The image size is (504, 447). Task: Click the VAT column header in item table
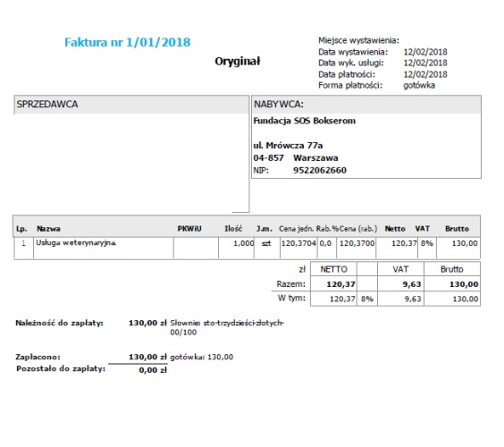point(423,229)
